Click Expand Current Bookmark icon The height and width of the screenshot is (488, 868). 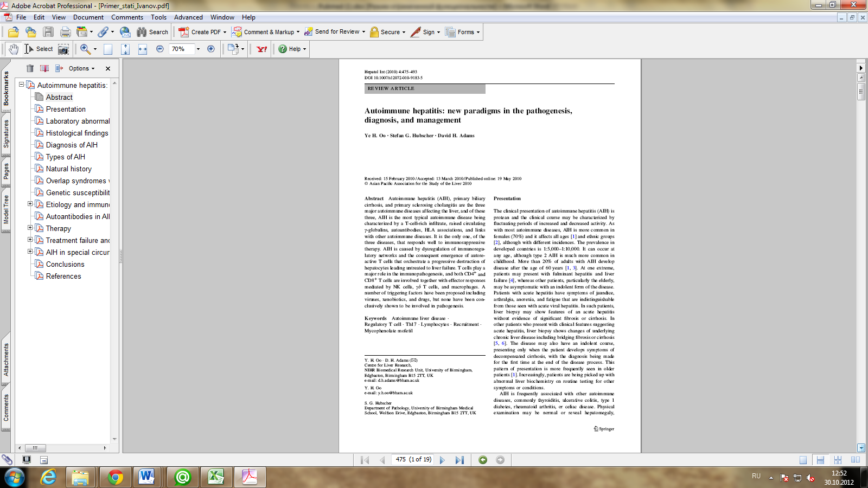click(x=59, y=68)
